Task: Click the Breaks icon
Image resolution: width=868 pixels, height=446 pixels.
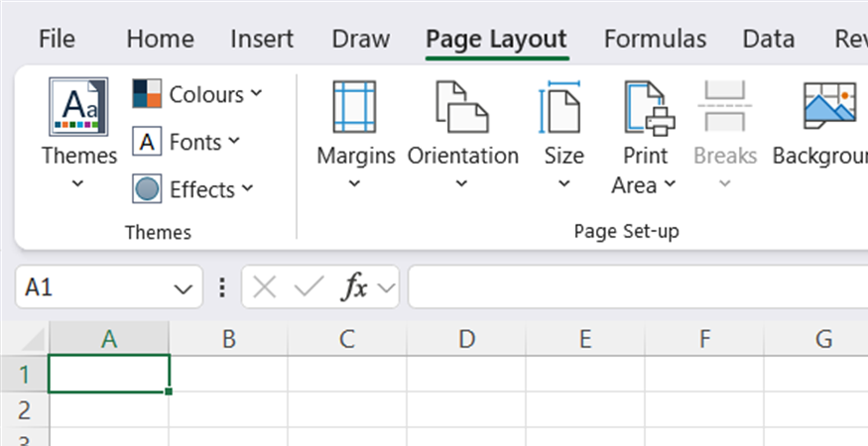Action: point(724,106)
